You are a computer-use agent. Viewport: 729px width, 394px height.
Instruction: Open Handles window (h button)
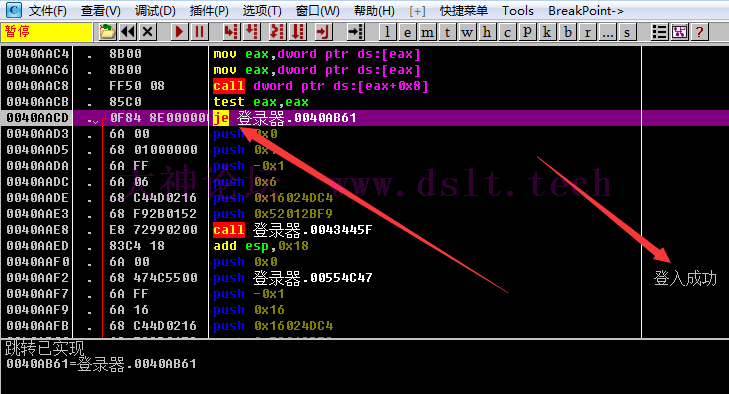[487, 32]
